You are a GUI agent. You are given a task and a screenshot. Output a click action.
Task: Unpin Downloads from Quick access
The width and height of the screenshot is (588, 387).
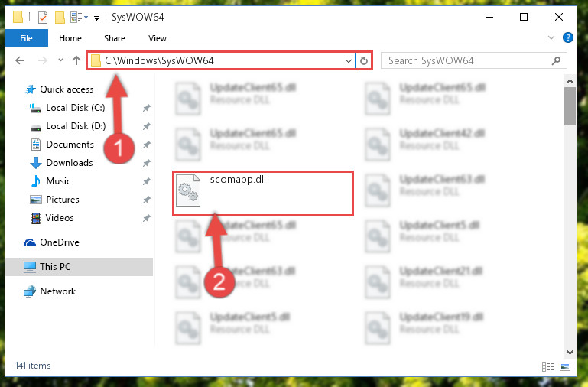(x=147, y=163)
